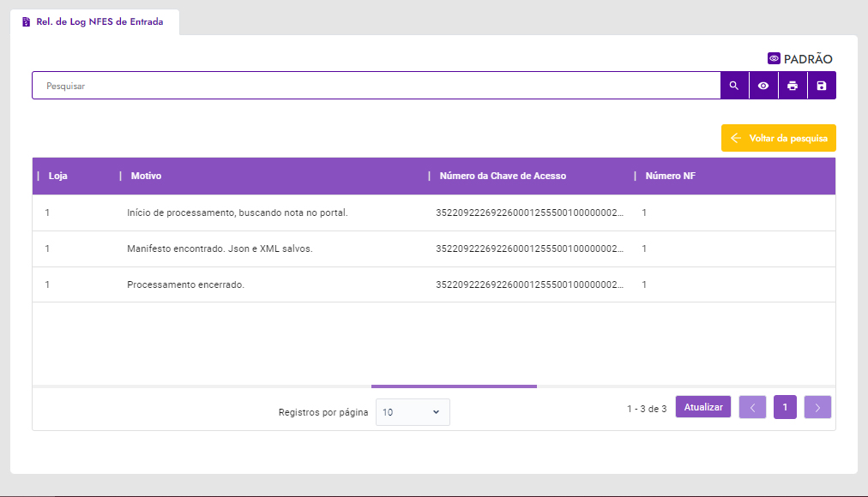Sort by the Loja column header
Screen dimensions: 868x497
pyautogui.click(x=57, y=176)
